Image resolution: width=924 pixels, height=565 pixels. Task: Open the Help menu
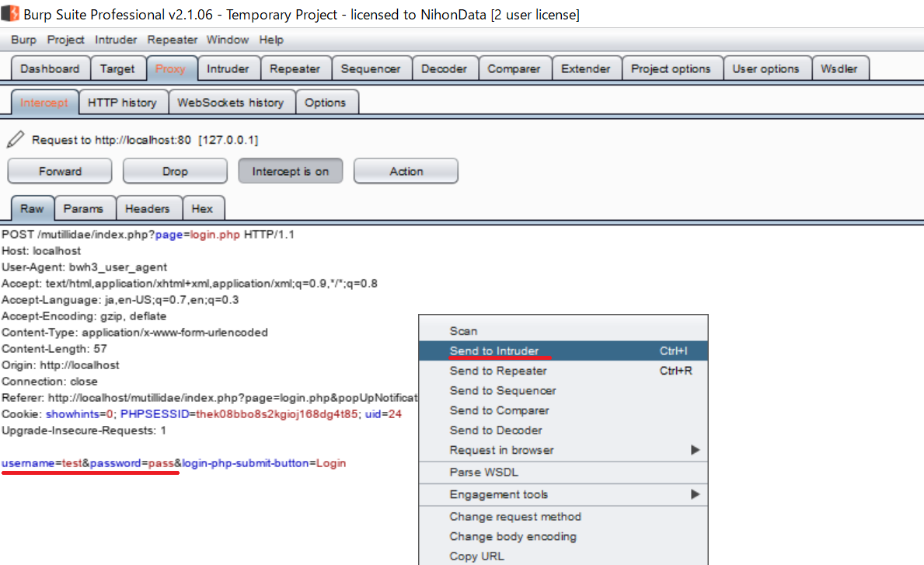click(271, 40)
